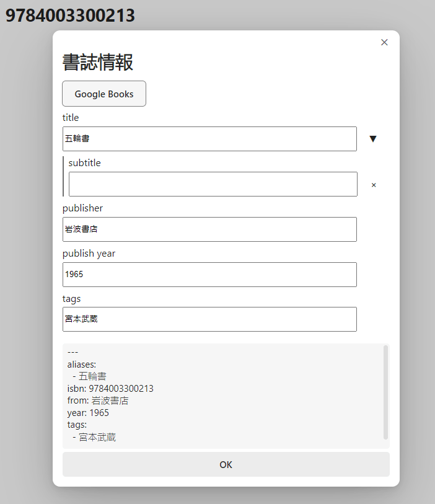Focus the title field containing 五輪書
435x504 pixels.
(x=209, y=139)
